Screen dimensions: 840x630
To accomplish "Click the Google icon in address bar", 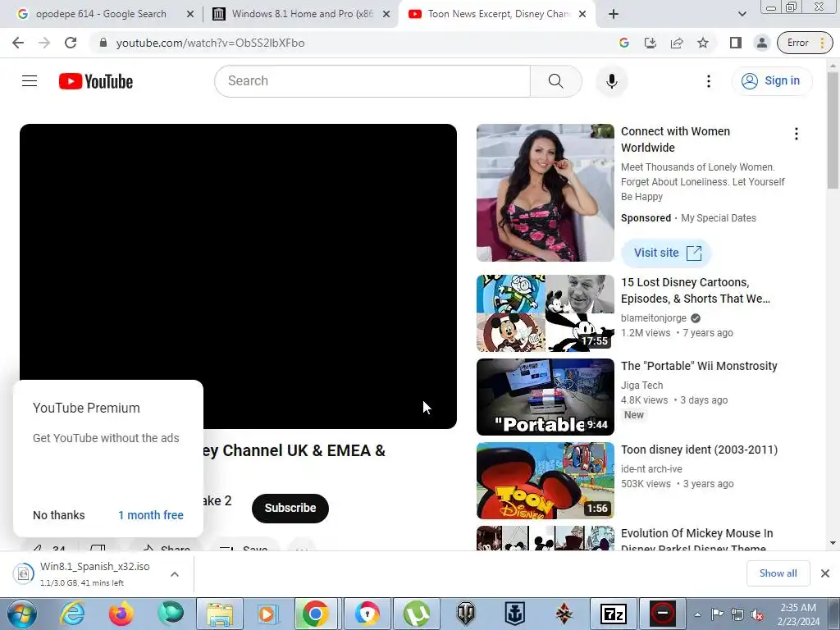I will click(x=623, y=43).
